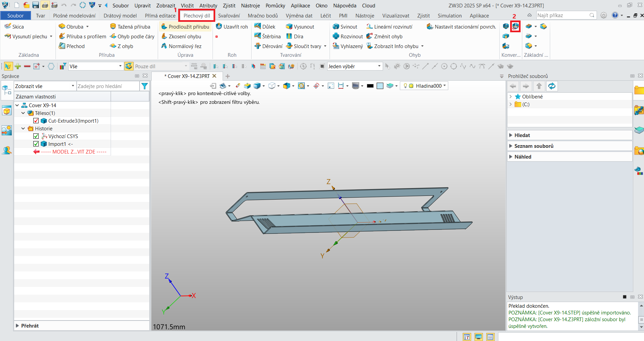This screenshot has width=644, height=341.
Task: Click the Příruba s profilem button
Action: click(x=82, y=36)
